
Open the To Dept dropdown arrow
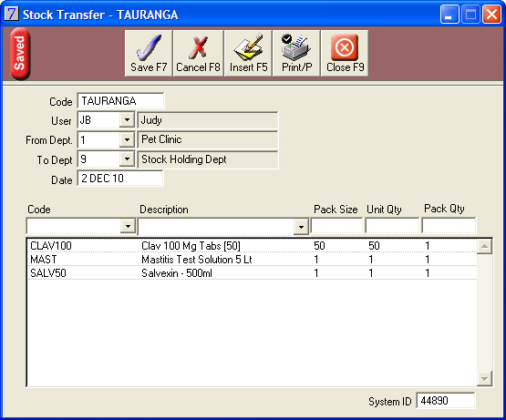click(x=127, y=159)
